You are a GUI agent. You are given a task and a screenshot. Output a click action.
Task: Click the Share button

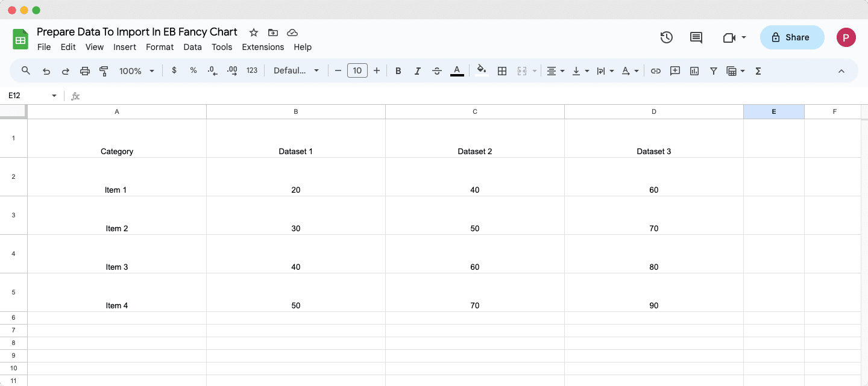coord(791,37)
